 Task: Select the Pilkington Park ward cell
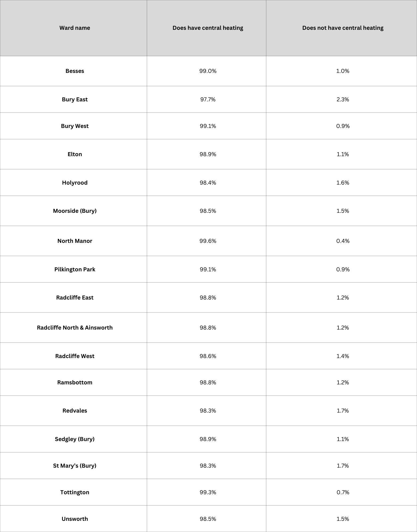[x=75, y=269]
